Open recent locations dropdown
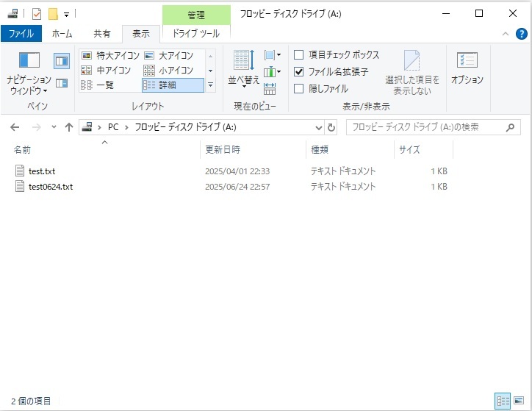Image resolution: width=532 pixels, height=411 pixels. pyautogui.click(x=54, y=127)
